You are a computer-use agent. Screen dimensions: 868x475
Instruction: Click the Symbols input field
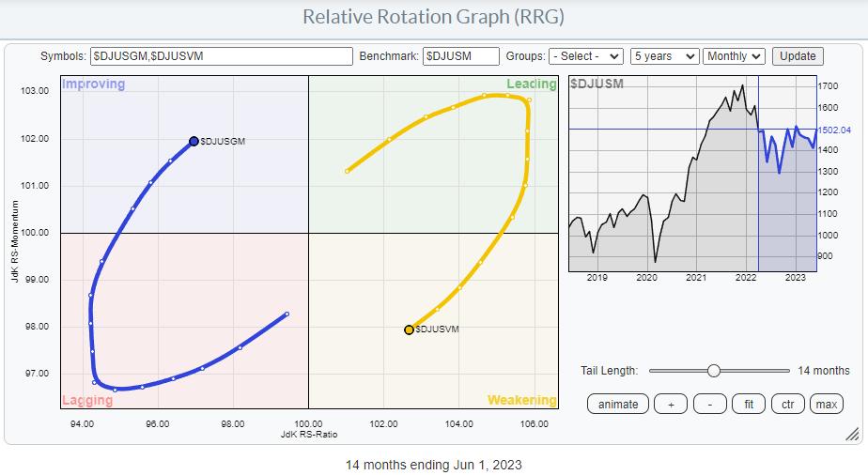(222, 56)
